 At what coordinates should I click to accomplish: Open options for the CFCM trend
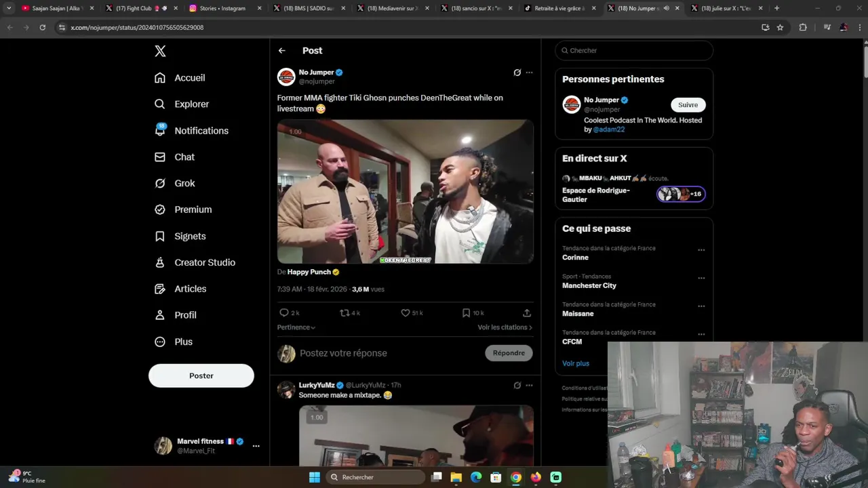point(701,334)
